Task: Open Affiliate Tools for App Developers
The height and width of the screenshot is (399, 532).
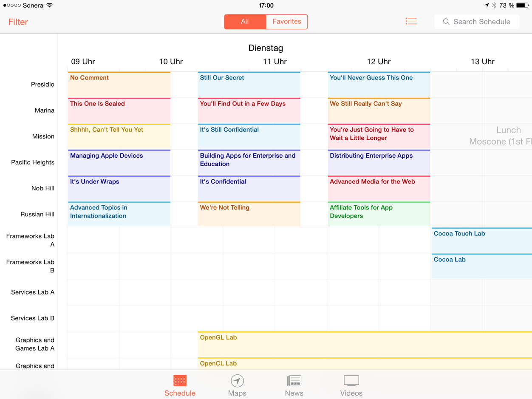Action: [x=379, y=214]
